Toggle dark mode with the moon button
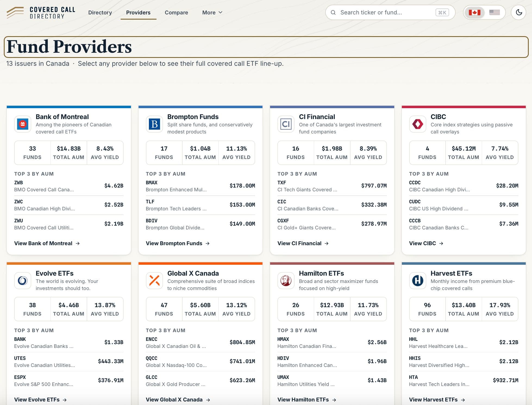Viewport: 532px width, 405px height. point(519,13)
